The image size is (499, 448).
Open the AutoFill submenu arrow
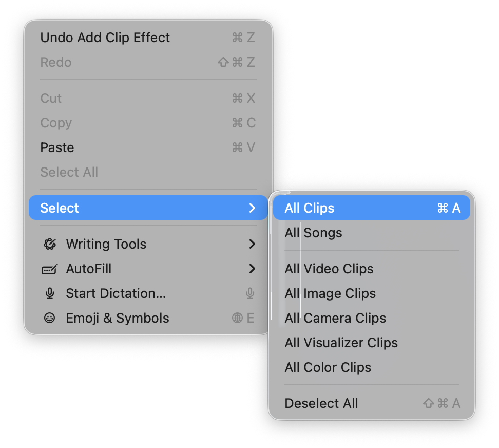252,269
